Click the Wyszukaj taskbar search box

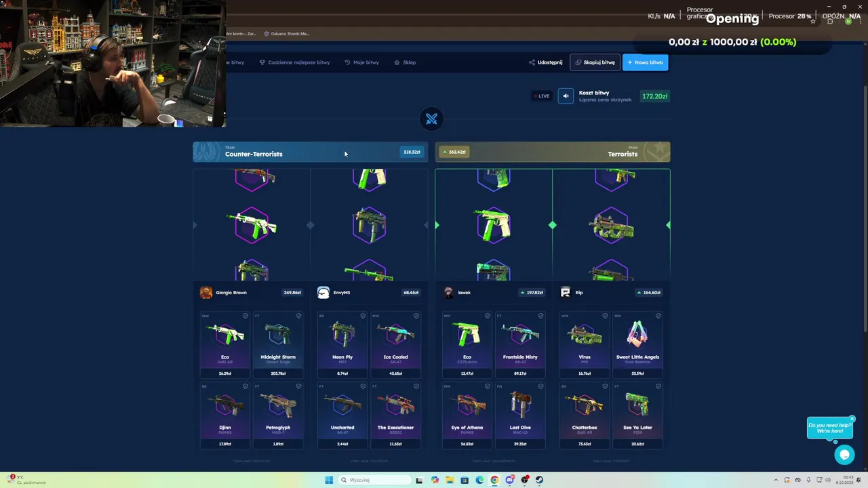pos(374,480)
